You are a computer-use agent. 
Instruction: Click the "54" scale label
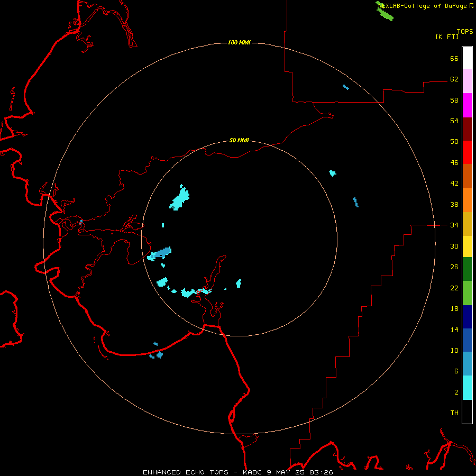coord(454,121)
